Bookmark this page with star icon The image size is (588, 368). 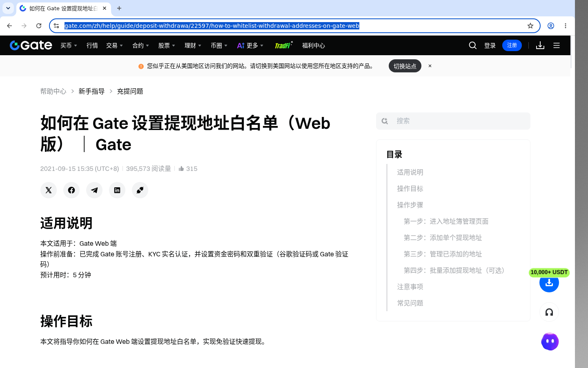[x=530, y=26]
